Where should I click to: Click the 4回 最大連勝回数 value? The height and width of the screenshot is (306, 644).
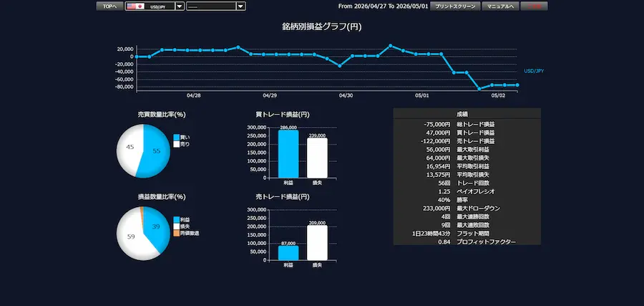(x=446, y=216)
